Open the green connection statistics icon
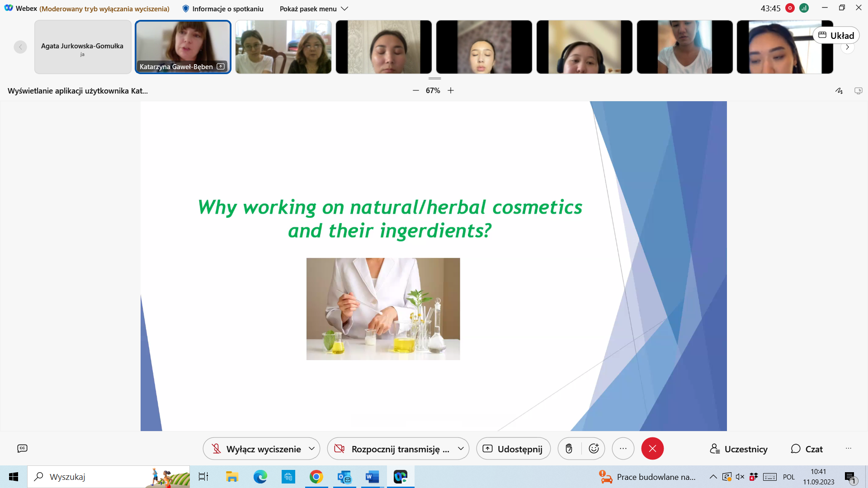 tap(804, 8)
